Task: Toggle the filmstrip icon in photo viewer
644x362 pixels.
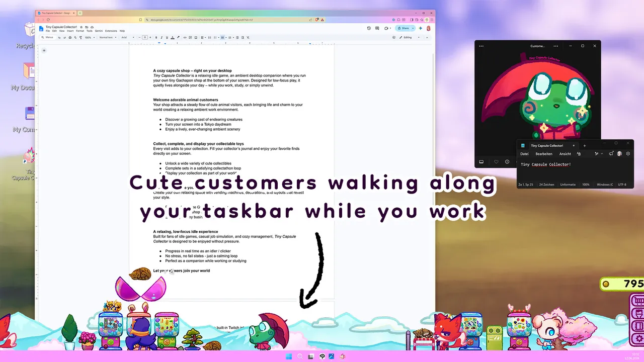Action: tap(481, 162)
